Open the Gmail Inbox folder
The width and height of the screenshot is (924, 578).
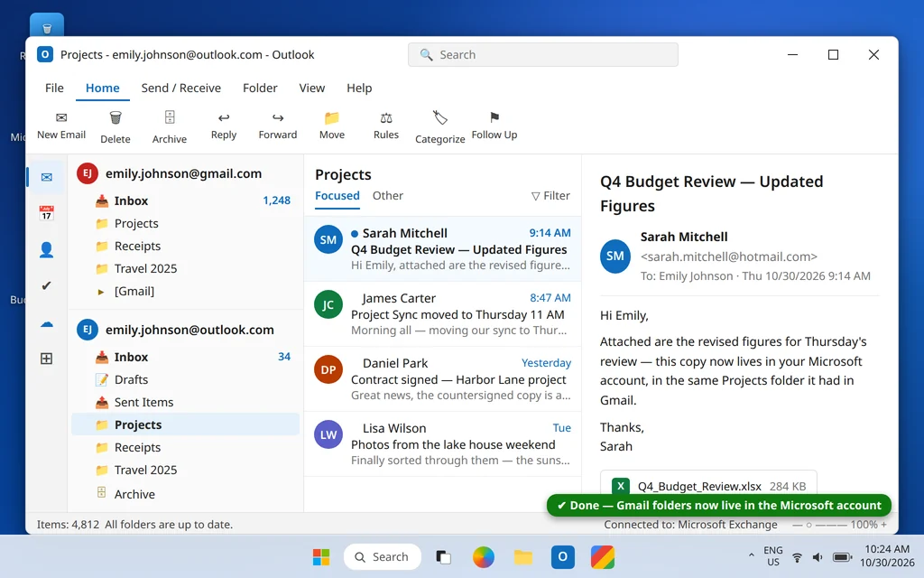[186, 201]
